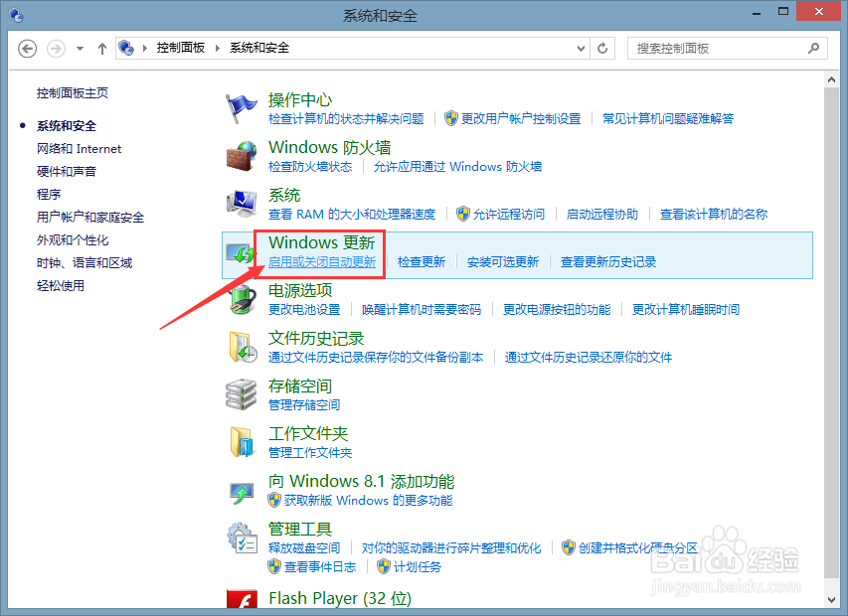848x616 pixels.
Task: Click the window icon in the title bar
Action: [x=16, y=15]
